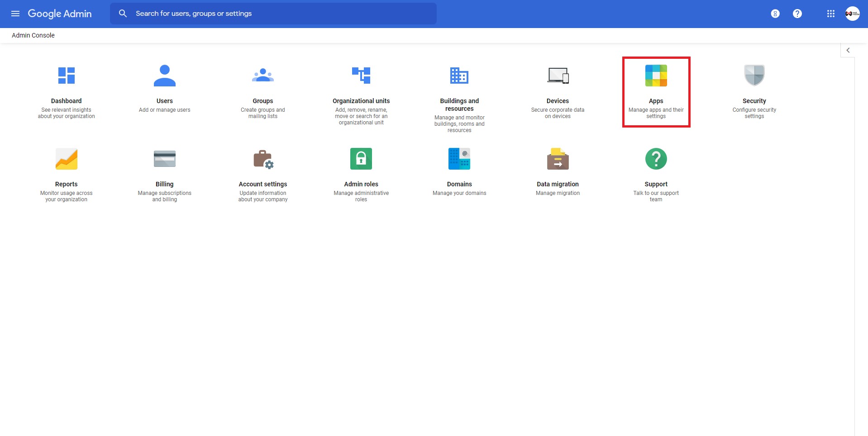868x436 pixels.
Task: Open the account support hourglass icon
Action: coord(775,14)
